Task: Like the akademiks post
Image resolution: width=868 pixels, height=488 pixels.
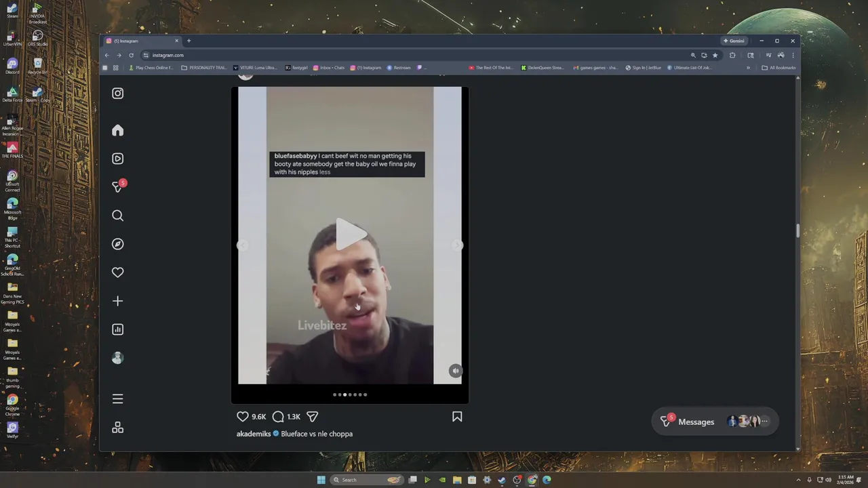Action: [x=242, y=417]
